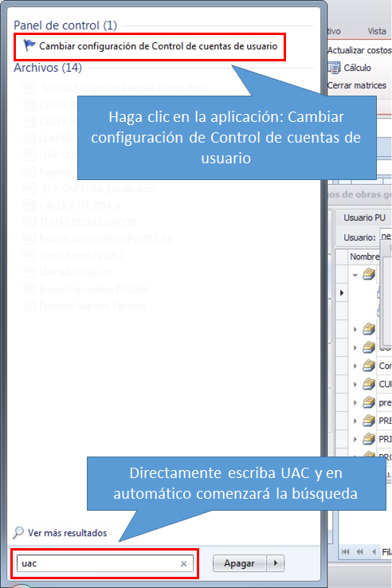The height and width of the screenshot is (588, 392).
Task: Go to previous page in grid navigator
Action: coord(360,551)
